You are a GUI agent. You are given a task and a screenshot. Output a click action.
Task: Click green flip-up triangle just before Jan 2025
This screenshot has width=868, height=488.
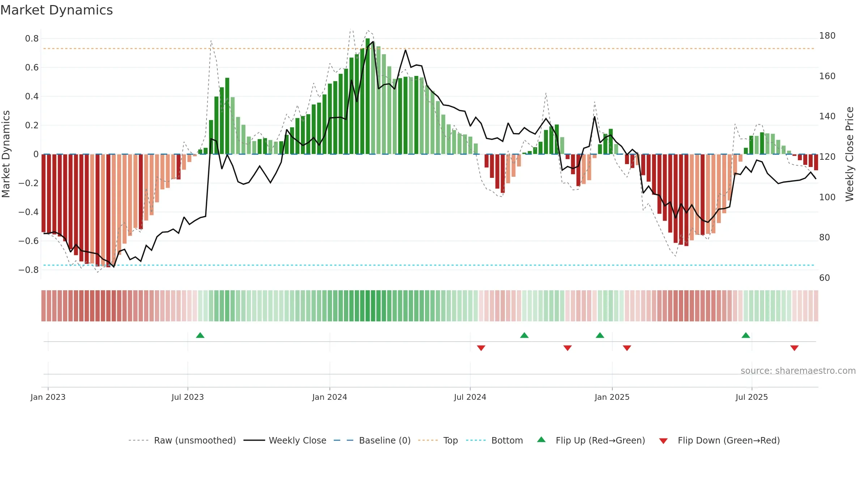click(600, 335)
